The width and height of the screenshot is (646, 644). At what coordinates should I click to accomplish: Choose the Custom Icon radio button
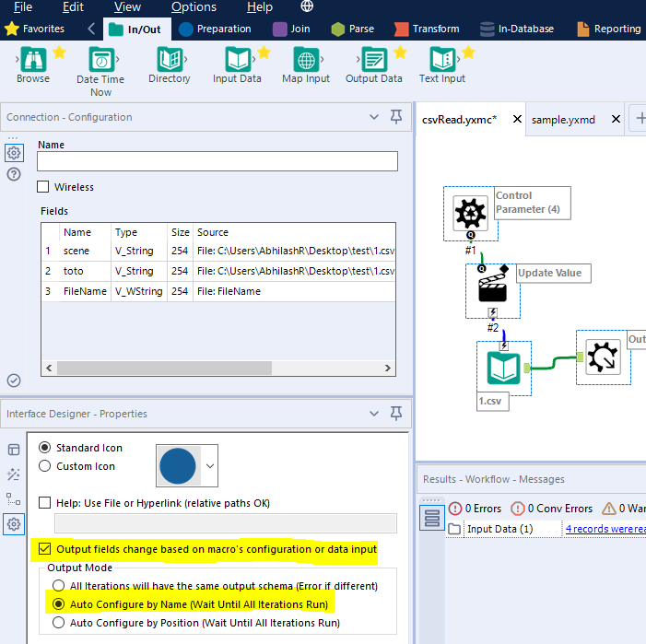[x=44, y=466]
